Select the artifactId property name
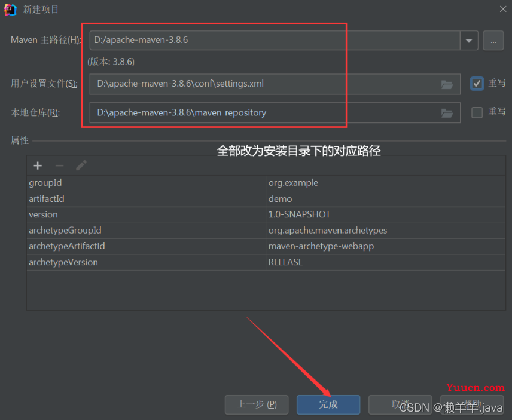Viewport: 512px width, 420px height. click(47, 198)
